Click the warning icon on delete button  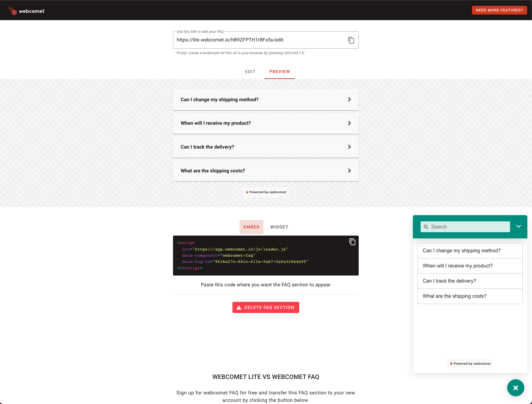coord(239,307)
